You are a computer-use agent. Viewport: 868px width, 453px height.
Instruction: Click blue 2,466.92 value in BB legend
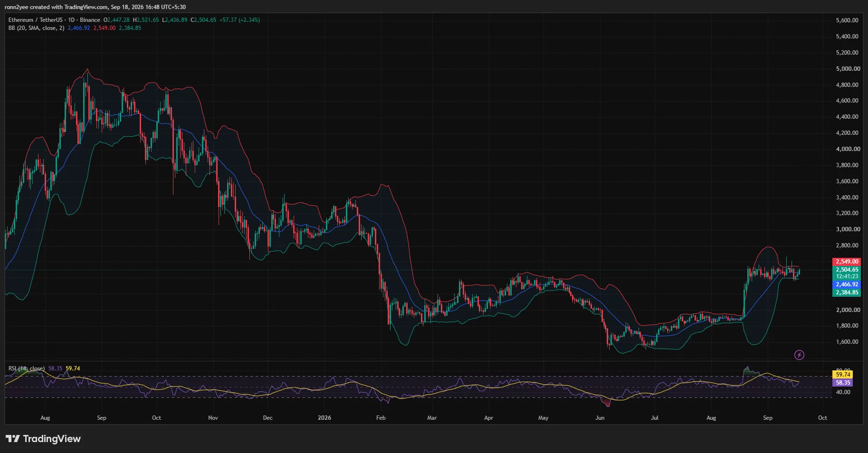[79, 28]
